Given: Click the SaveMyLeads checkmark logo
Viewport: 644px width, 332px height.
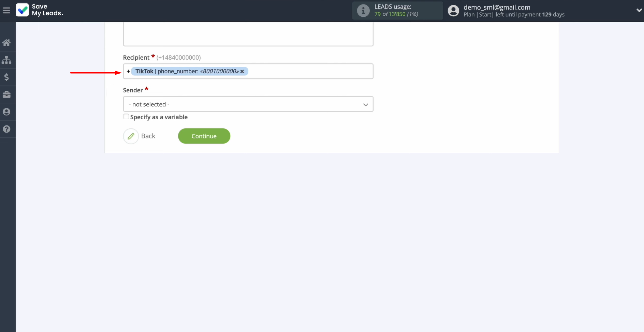Looking at the screenshot, I should pyautogui.click(x=22, y=10).
